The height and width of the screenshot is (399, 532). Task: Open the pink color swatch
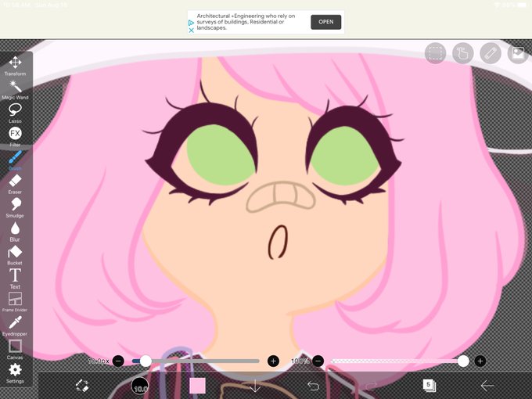click(x=197, y=386)
